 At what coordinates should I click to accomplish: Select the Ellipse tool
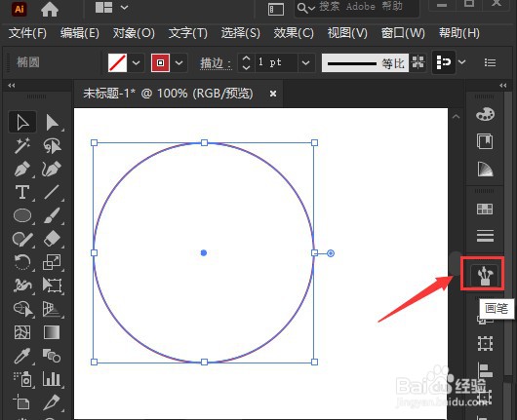[22, 215]
